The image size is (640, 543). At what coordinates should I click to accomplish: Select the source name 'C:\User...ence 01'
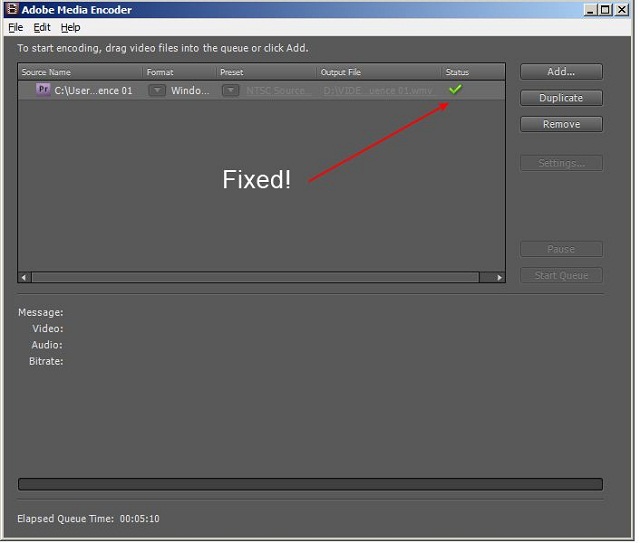(93, 91)
